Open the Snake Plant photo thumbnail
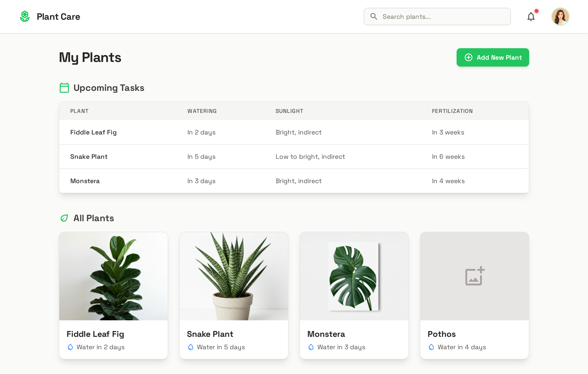 tap(234, 276)
